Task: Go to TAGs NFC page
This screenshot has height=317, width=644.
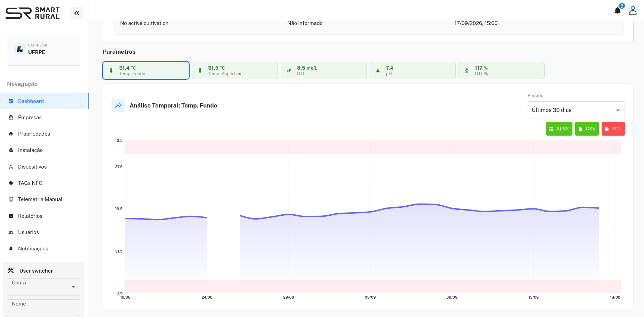Action: click(x=44, y=183)
